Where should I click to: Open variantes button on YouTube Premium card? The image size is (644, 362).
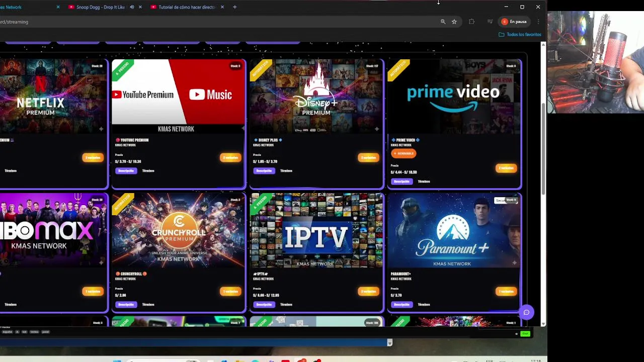230,158
